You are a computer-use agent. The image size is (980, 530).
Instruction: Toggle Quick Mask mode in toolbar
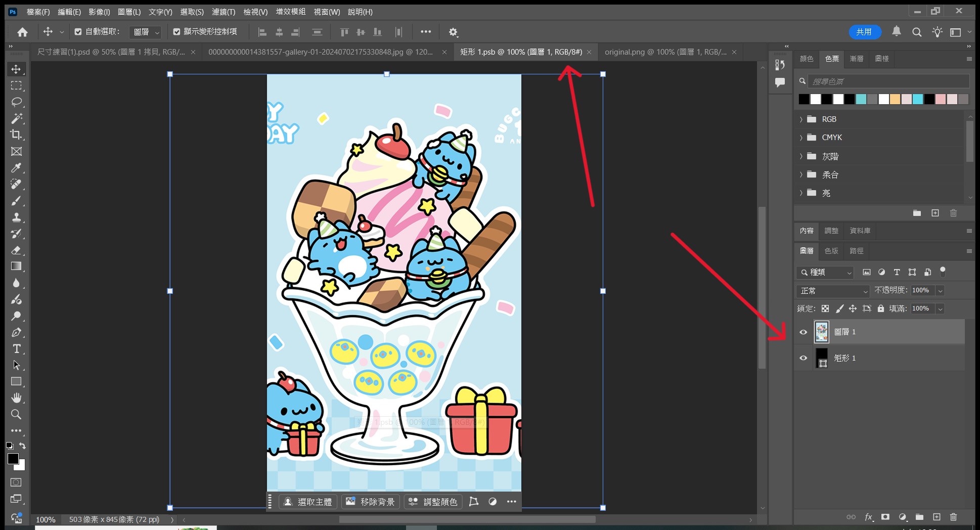click(x=16, y=482)
